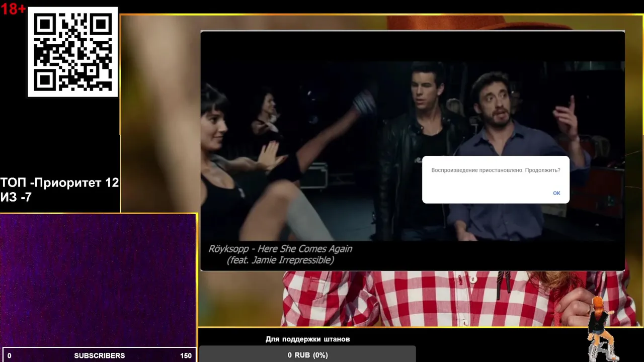Click the 'Для поддержки штанов' donation title
This screenshot has height=362, width=644.
(307, 339)
